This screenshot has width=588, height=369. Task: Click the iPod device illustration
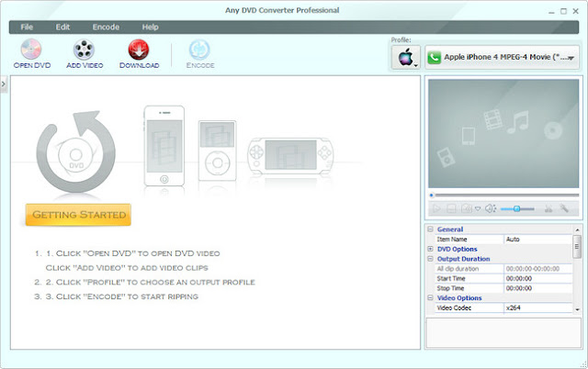click(x=217, y=151)
